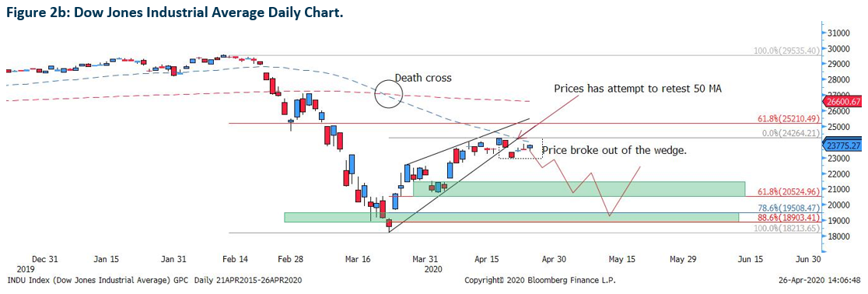
Task: Click the Death cross circle marker
Action: (388, 93)
